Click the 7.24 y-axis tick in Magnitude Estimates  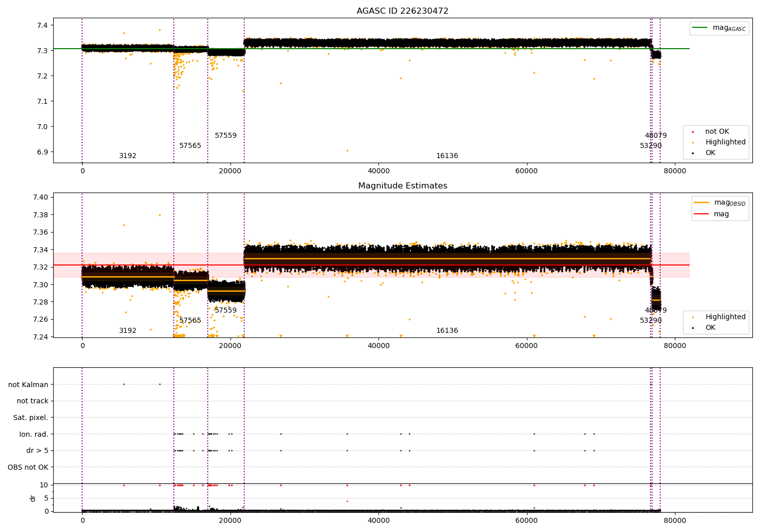(41, 337)
